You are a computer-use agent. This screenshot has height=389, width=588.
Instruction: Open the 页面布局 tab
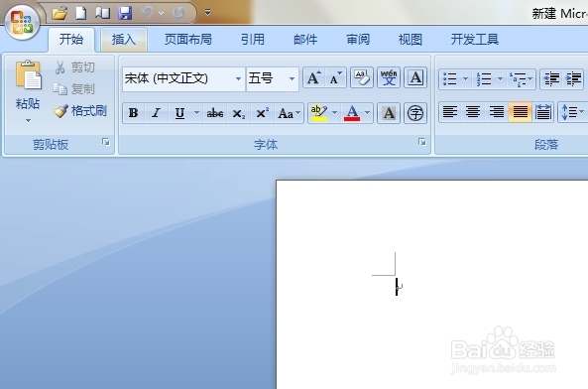pos(187,40)
